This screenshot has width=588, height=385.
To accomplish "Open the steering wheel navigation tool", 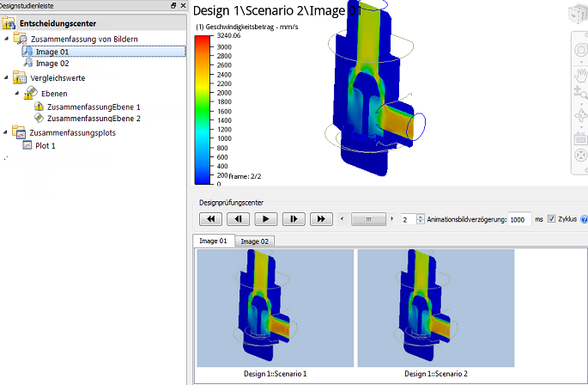I will point(581,50).
